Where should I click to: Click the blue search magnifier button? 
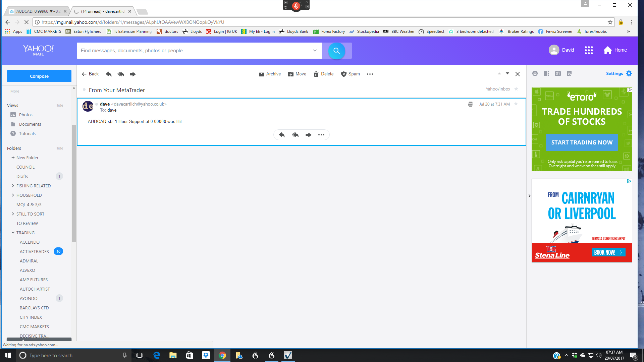(336, 51)
